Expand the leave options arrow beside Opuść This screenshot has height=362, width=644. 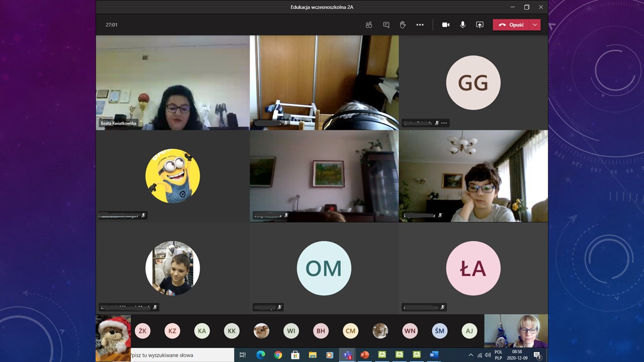click(535, 25)
